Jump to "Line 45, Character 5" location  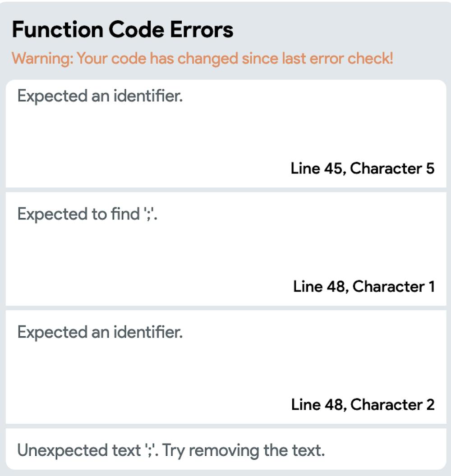(x=362, y=168)
